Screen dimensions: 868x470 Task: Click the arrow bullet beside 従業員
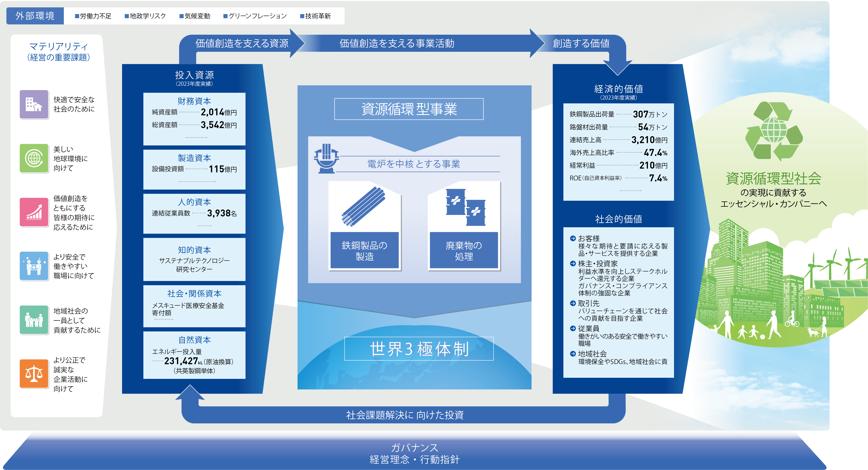(x=573, y=328)
